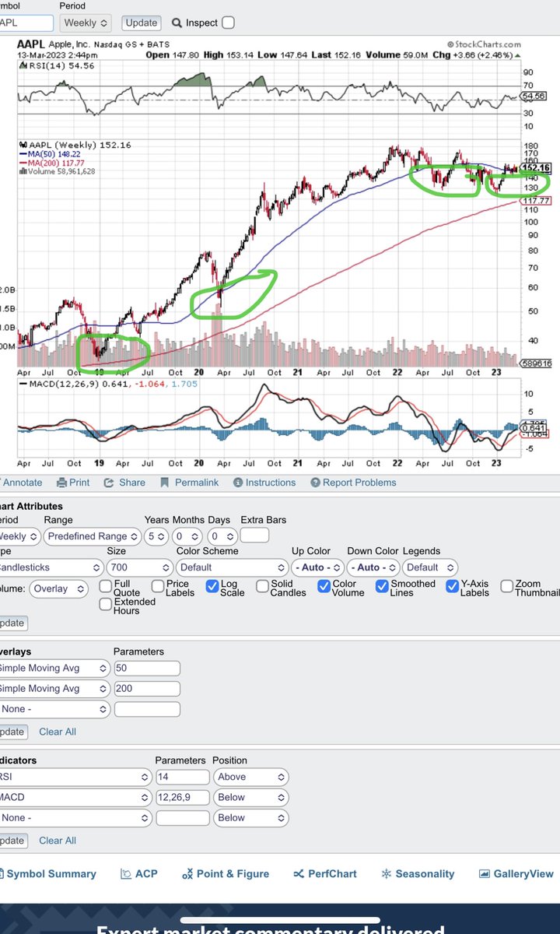Enable the Extended Hours checkbox
Screen dimensions: 560x934
(106, 604)
